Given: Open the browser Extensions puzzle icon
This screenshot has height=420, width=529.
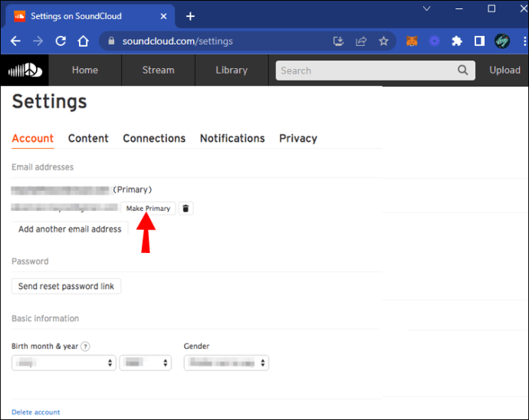Looking at the screenshot, I should point(457,41).
